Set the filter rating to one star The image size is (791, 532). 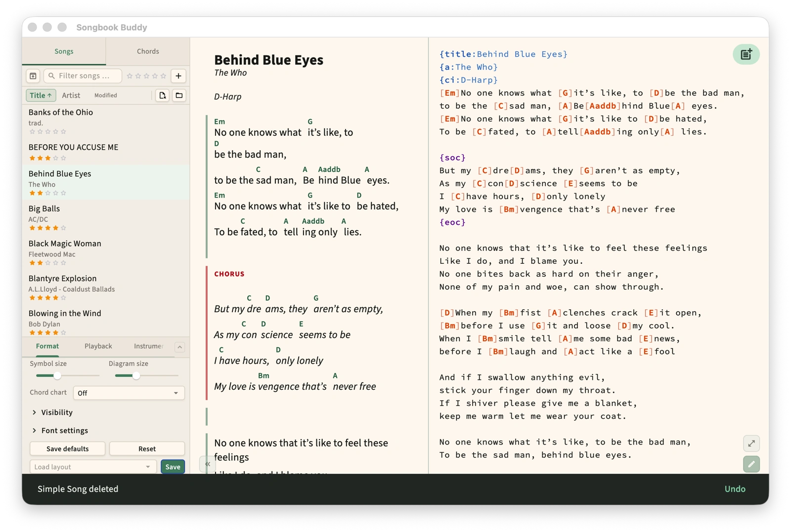pyautogui.click(x=130, y=76)
